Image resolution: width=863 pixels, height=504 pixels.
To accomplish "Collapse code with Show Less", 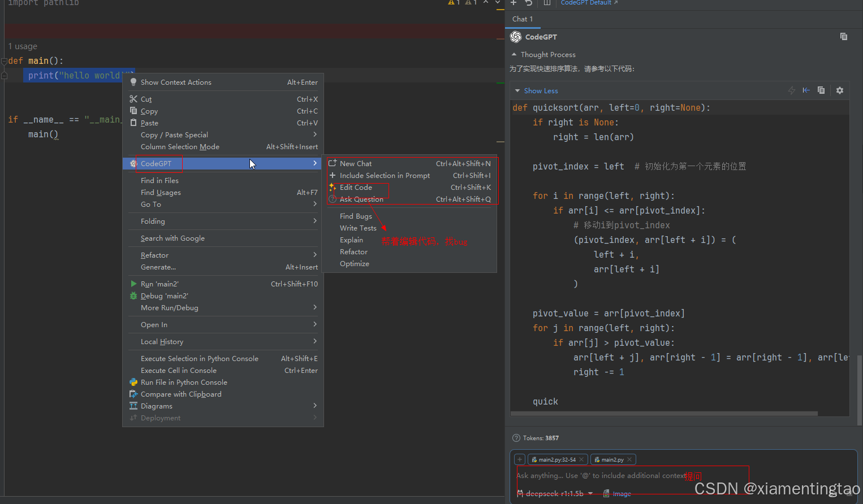I will pyautogui.click(x=536, y=91).
